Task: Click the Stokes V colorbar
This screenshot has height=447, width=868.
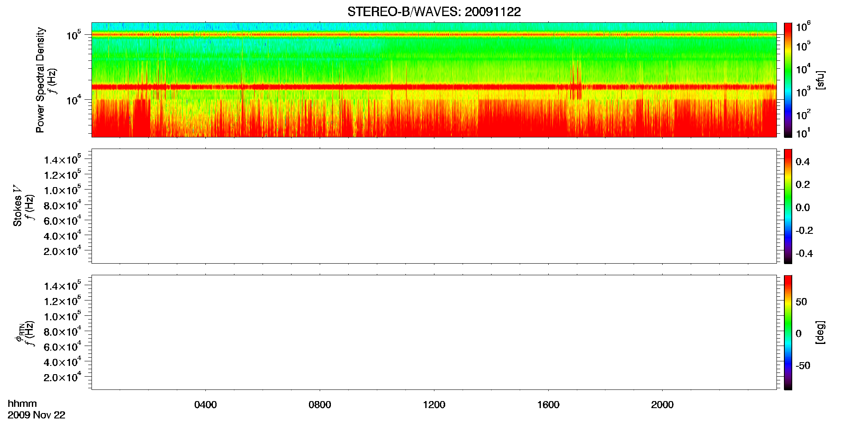Action: (788, 206)
